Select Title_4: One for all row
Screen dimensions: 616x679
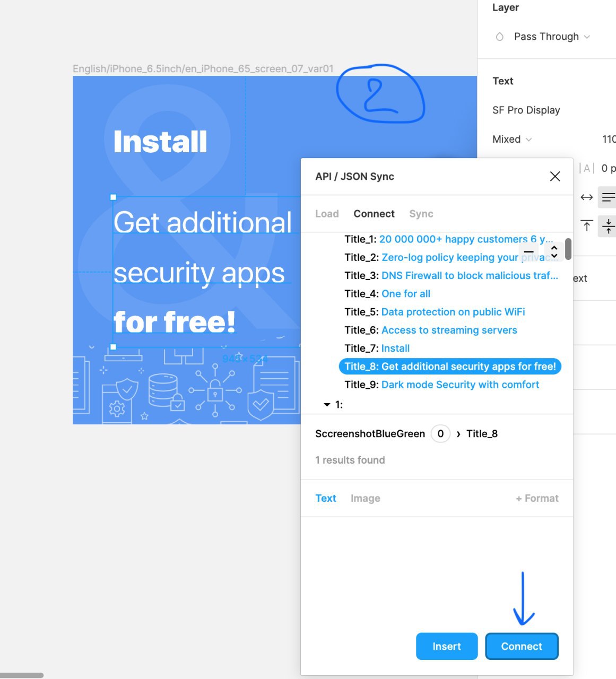(x=387, y=293)
